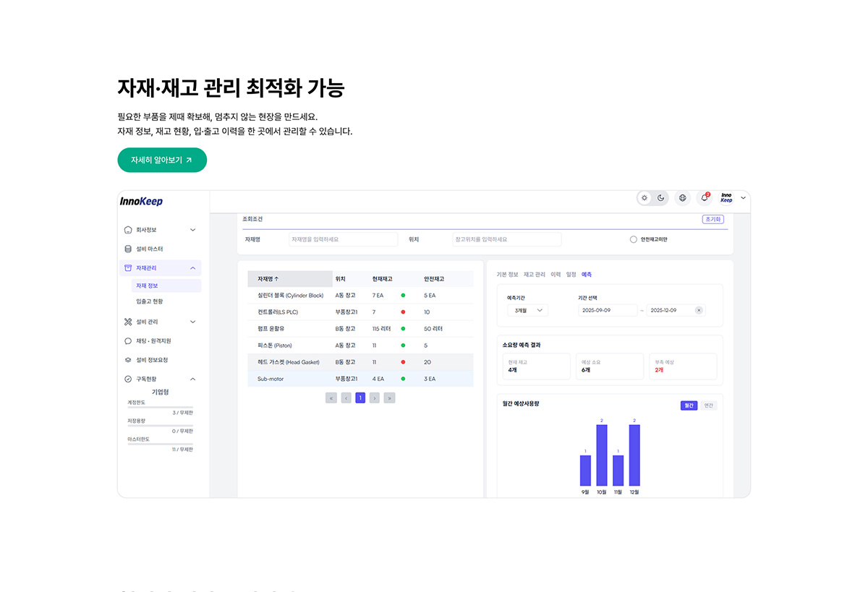
Task: Select the 입출고 현황 submenu item
Action: click(149, 301)
